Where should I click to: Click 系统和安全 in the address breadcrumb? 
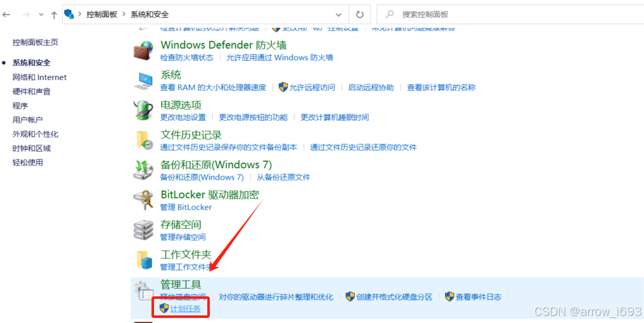[x=150, y=15]
